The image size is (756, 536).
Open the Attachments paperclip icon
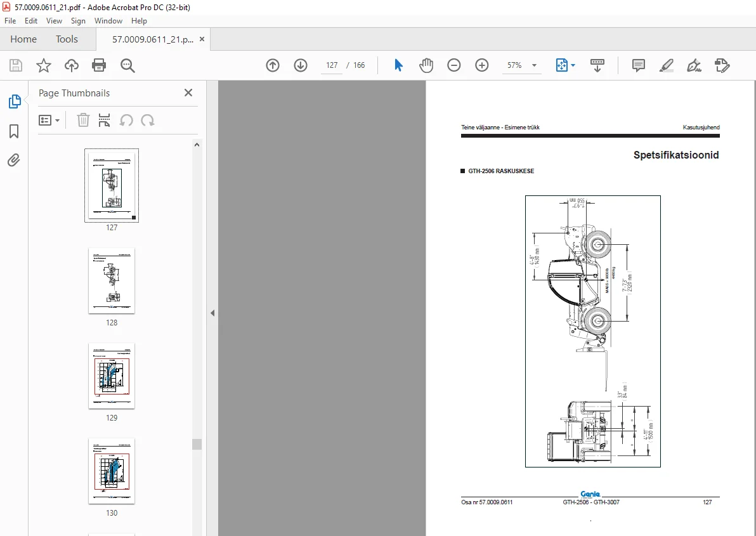(14, 160)
